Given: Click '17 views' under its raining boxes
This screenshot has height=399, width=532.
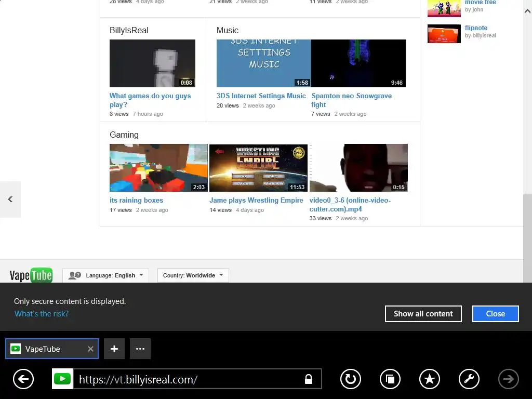Looking at the screenshot, I should 121,210.
